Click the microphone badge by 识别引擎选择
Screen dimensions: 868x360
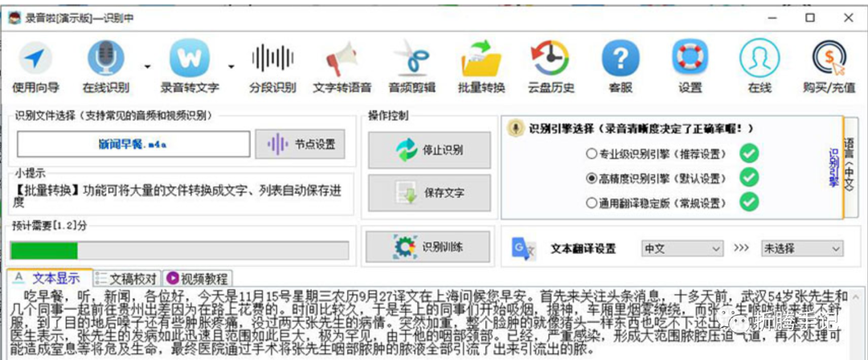point(515,129)
